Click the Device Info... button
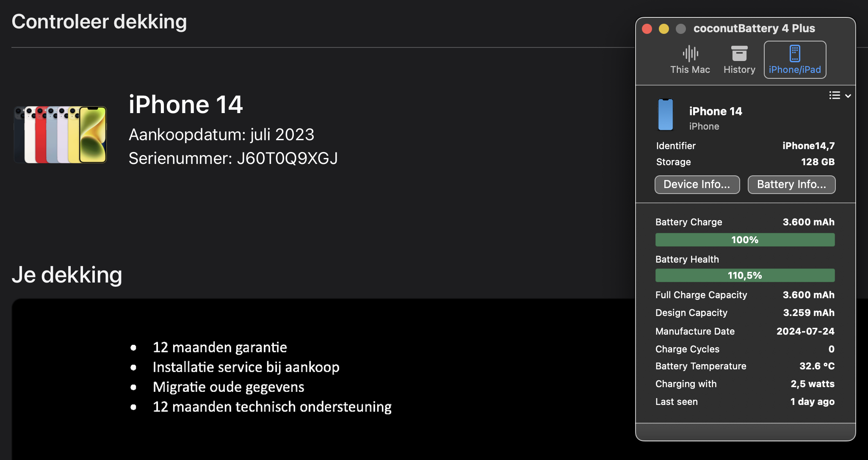The width and height of the screenshot is (868, 460). [697, 185]
